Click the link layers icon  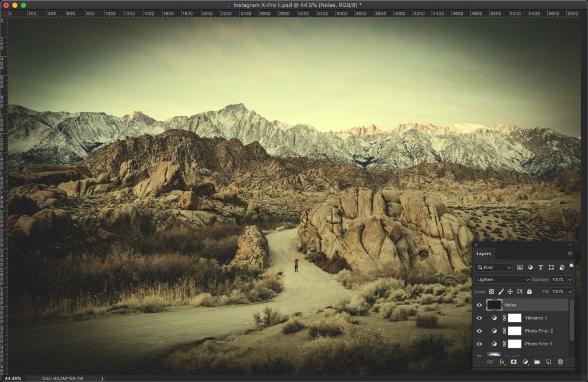pos(490,362)
